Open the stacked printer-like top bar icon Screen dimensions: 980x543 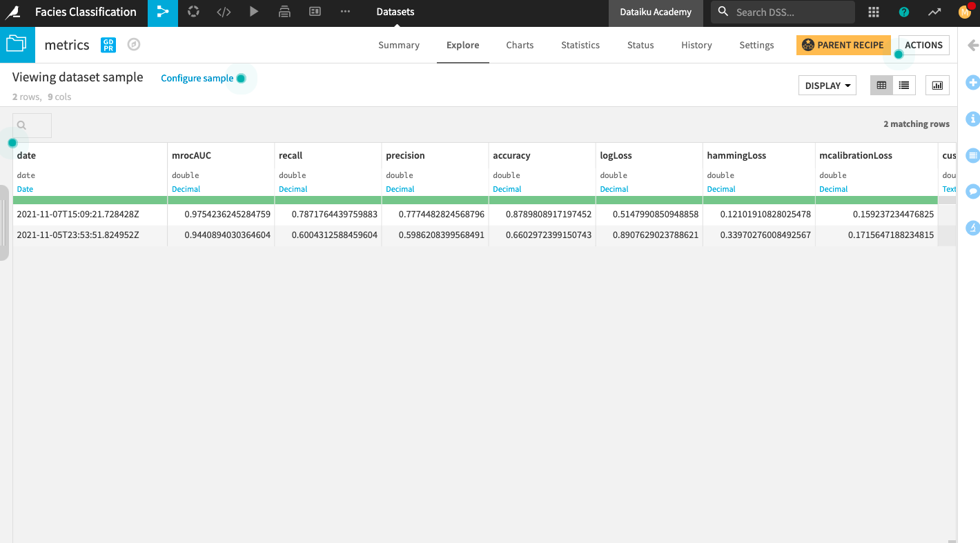tap(284, 12)
